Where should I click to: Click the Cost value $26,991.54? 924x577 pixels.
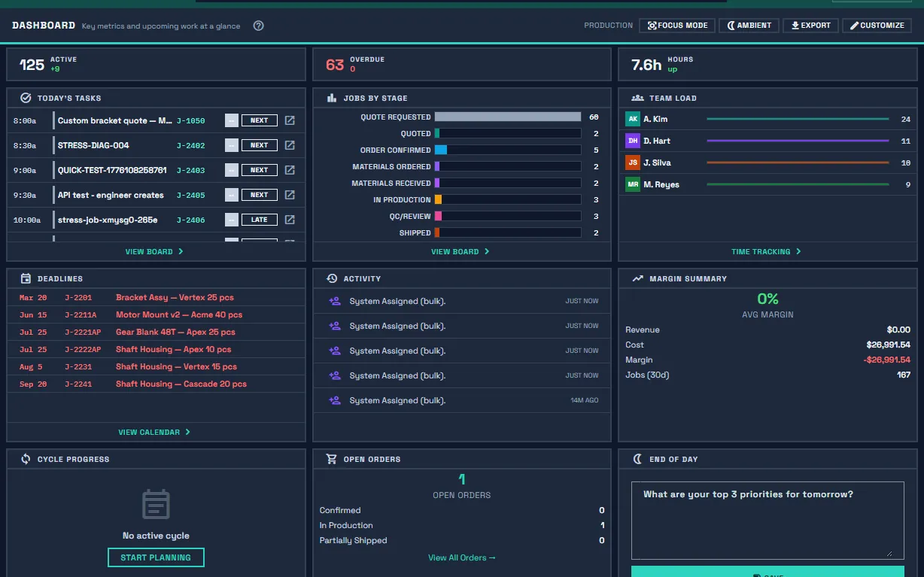click(888, 345)
